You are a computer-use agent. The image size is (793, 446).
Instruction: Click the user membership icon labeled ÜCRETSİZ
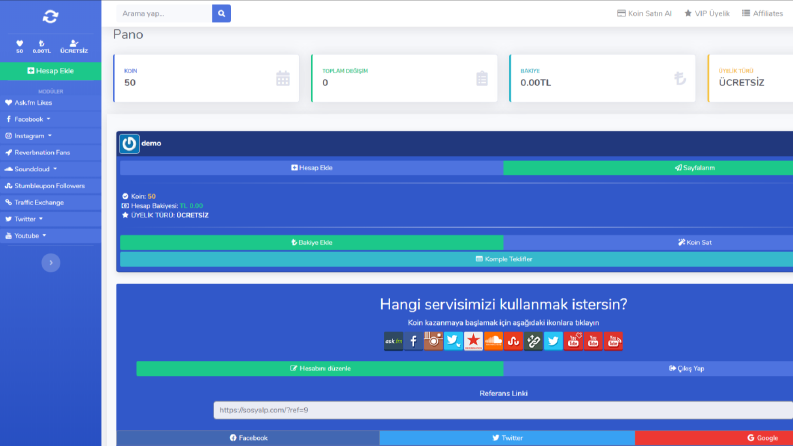74,47
